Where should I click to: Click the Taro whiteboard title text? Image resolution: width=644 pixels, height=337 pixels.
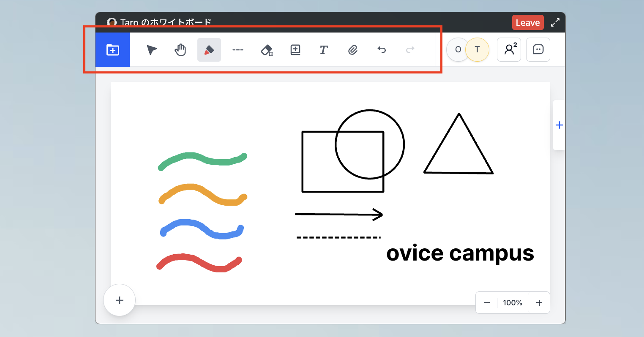click(166, 22)
